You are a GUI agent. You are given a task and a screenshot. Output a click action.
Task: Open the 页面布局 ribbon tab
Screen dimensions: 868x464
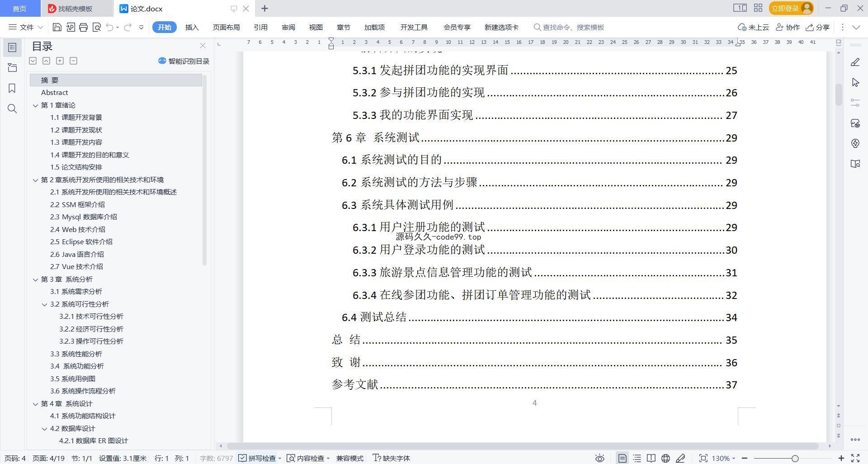[x=226, y=27]
